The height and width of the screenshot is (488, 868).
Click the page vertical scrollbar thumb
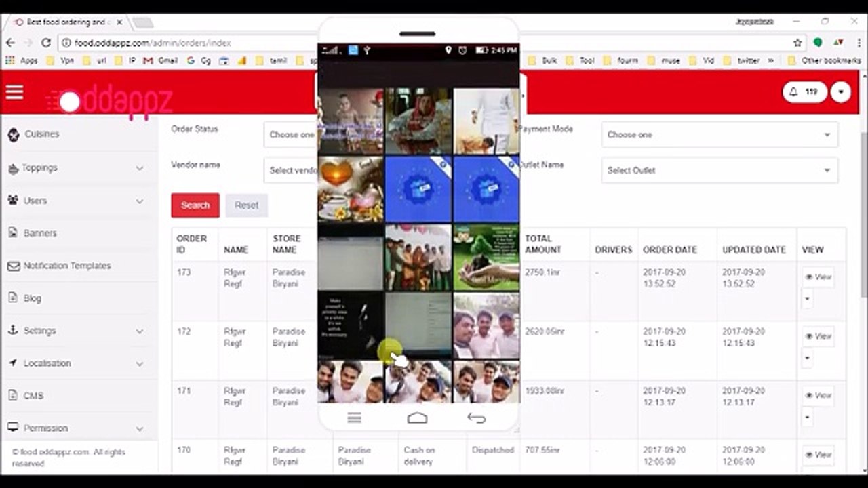click(863, 213)
